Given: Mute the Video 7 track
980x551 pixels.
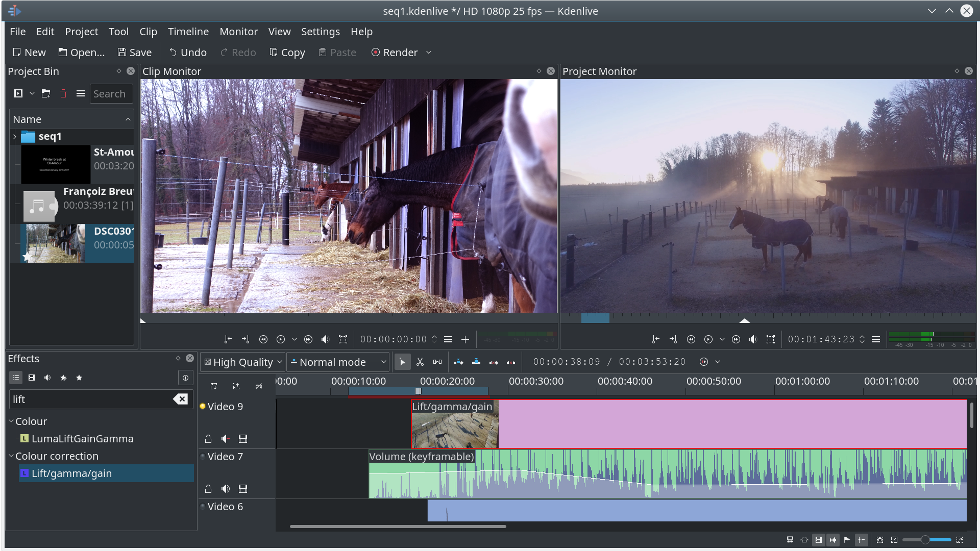Looking at the screenshot, I should 225,488.
